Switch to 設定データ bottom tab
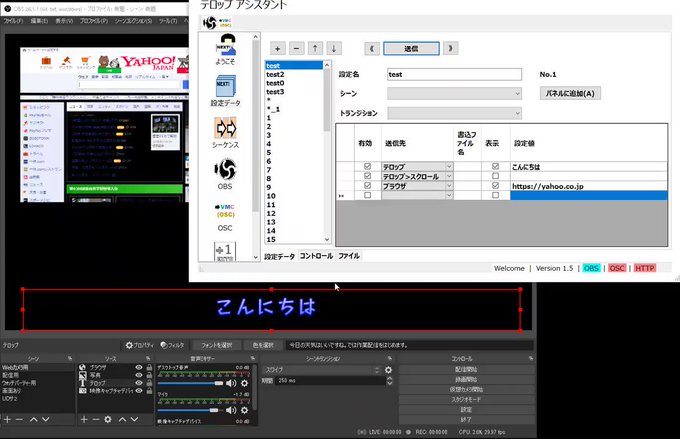This screenshot has width=680, height=439. (280, 256)
